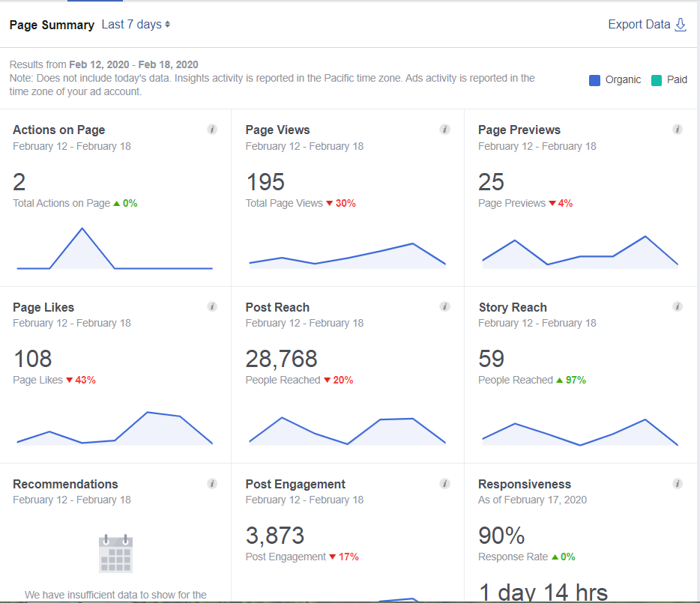Viewport: 700px width, 603px height.
Task: Click the Organic legend label
Action: [x=623, y=80]
